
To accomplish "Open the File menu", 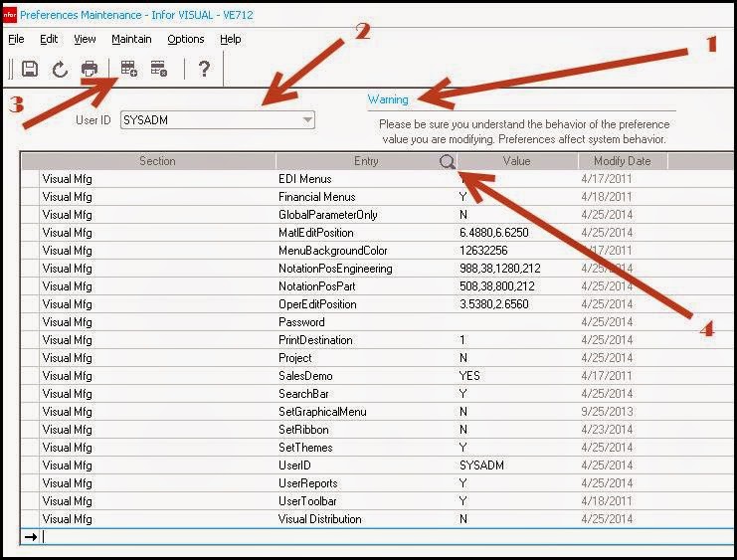I will click(16, 39).
